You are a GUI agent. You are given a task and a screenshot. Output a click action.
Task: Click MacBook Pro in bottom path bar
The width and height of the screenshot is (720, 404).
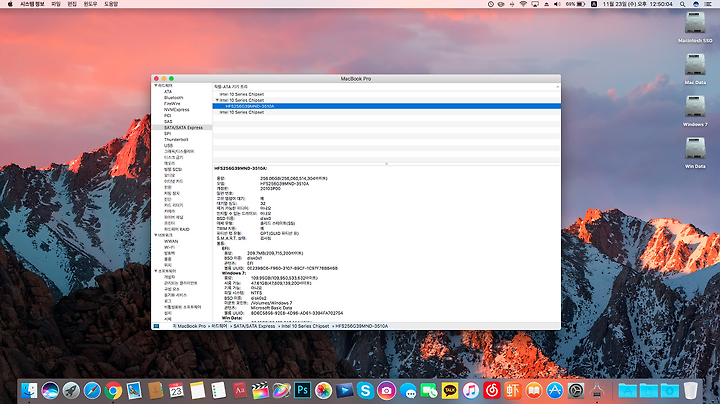(189, 326)
